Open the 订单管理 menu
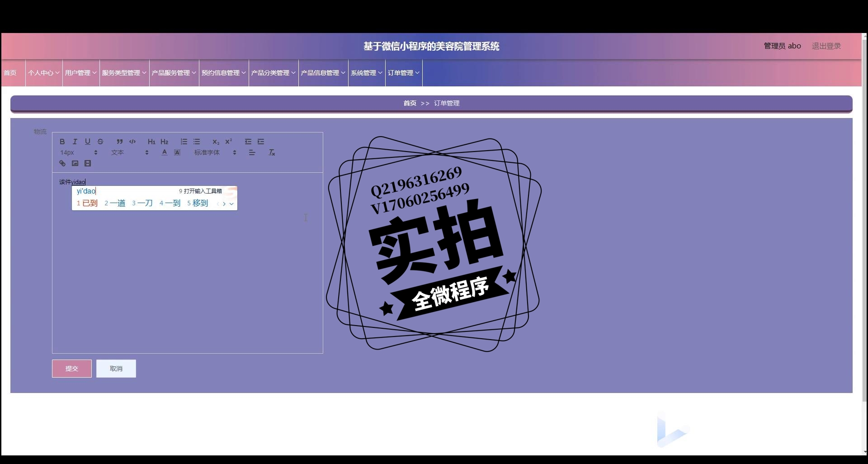This screenshot has height=464, width=868. coord(404,73)
